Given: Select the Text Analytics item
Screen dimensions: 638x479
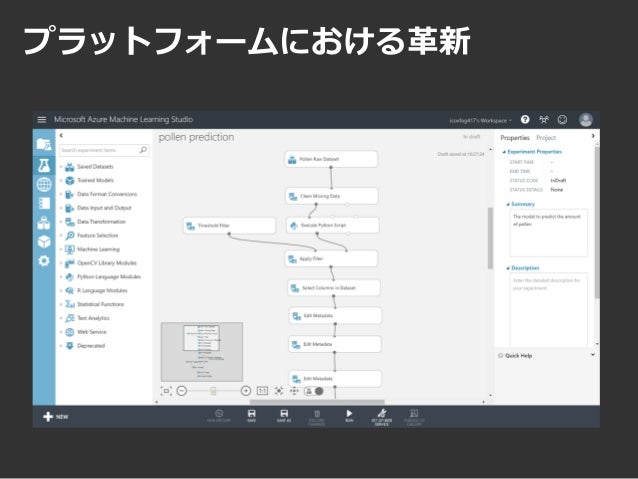Looking at the screenshot, I should tap(93, 318).
